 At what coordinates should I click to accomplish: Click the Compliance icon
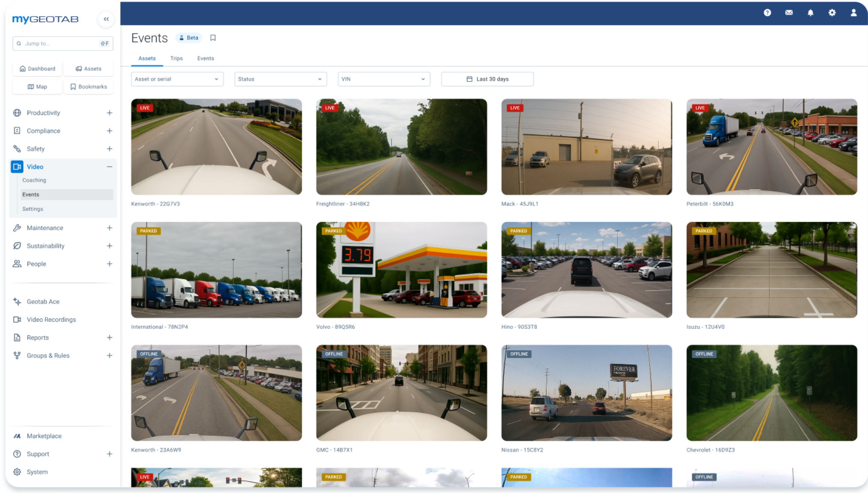17,131
